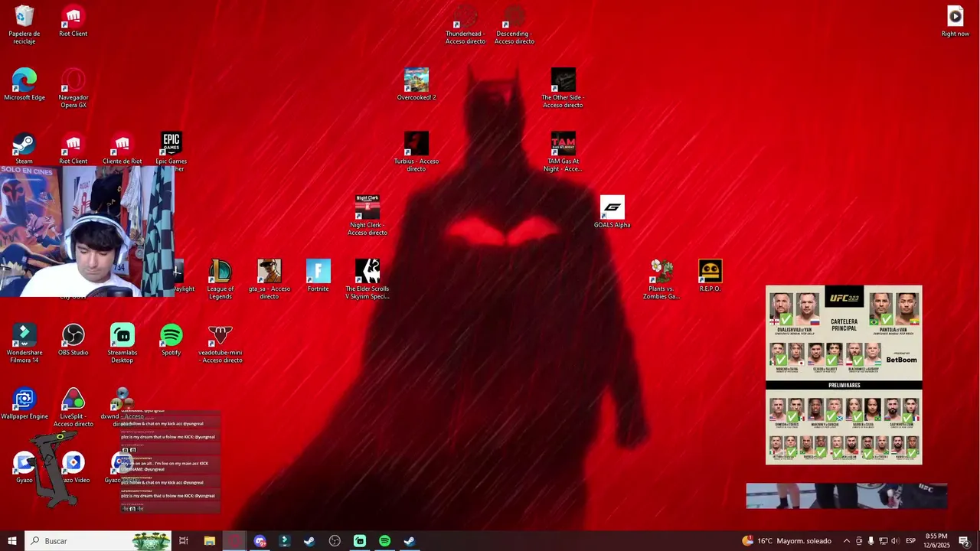Click the UFC video strip below the fight card
The image size is (980, 551).
[847, 496]
